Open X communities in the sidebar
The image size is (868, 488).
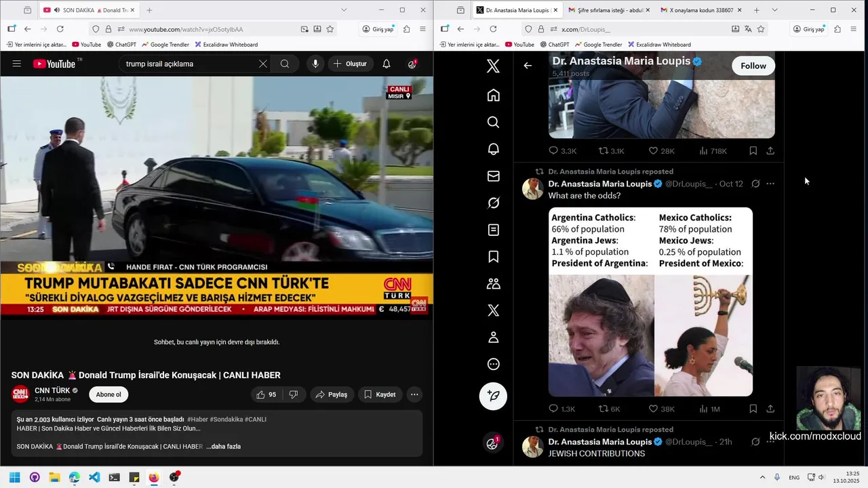(x=493, y=283)
